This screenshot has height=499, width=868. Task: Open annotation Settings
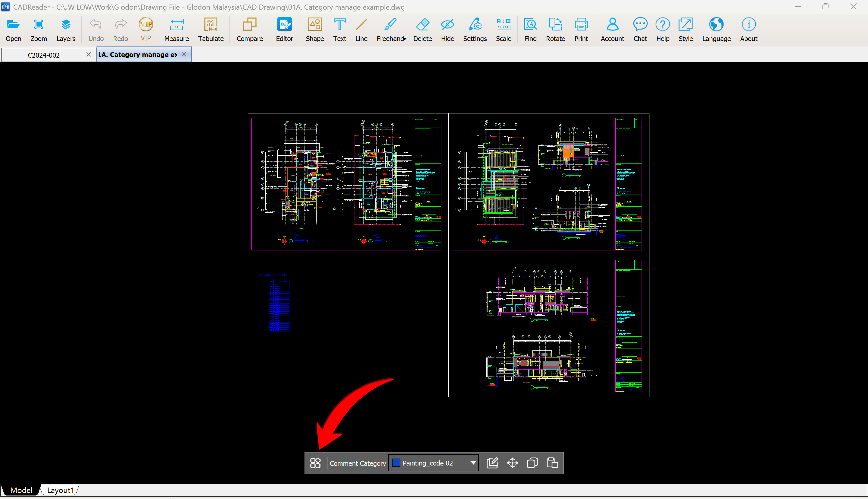click(x=475, y=30)
